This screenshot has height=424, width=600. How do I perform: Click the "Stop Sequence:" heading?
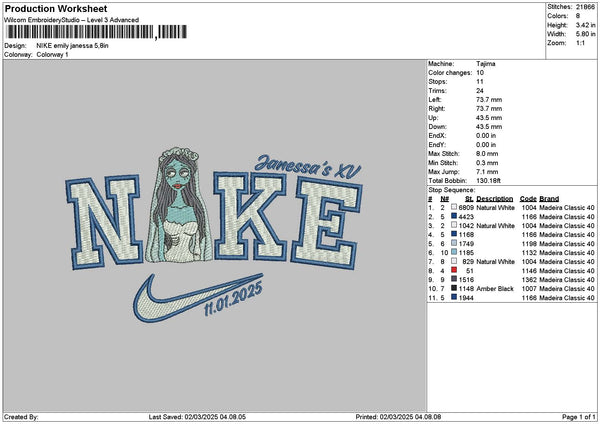tap(451, 190)
